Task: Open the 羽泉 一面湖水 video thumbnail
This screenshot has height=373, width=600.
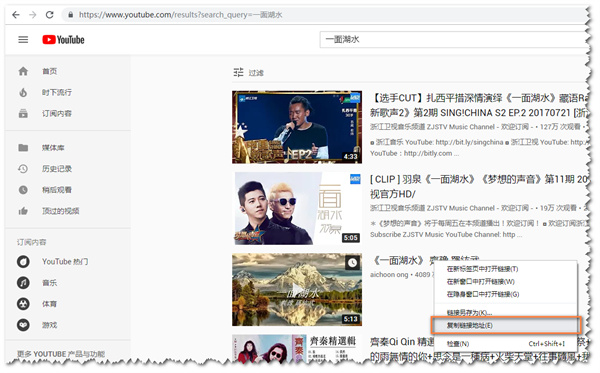Action: pos(297,208)
